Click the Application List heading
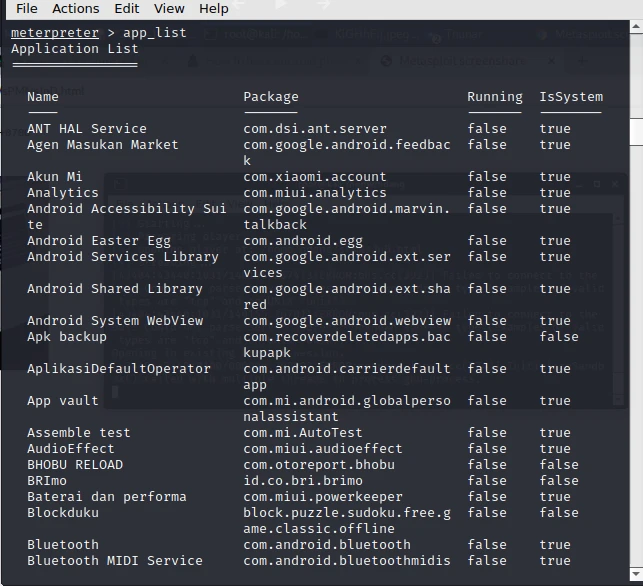 [75, 49]
